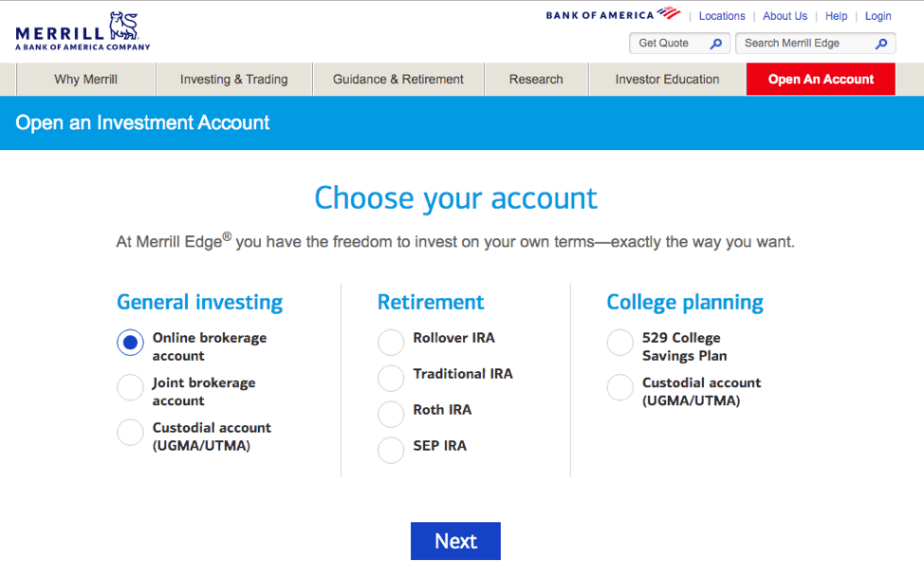Image resolution: width=924 pixels, height=577 pixels.
Task: Select Online brokerage account radio button
Action: 130,342
